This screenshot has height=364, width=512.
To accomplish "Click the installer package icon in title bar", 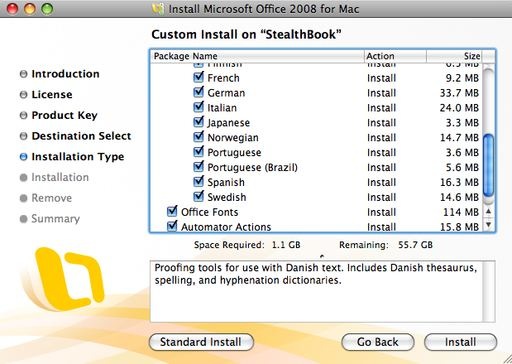I will pos(158,9).
